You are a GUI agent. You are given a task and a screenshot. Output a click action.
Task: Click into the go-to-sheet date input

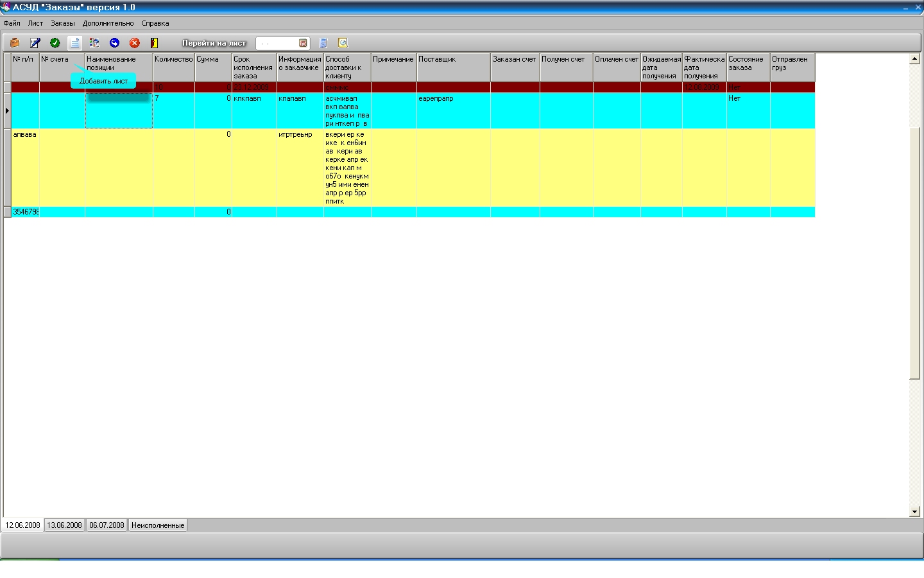[x=277, y=43]
